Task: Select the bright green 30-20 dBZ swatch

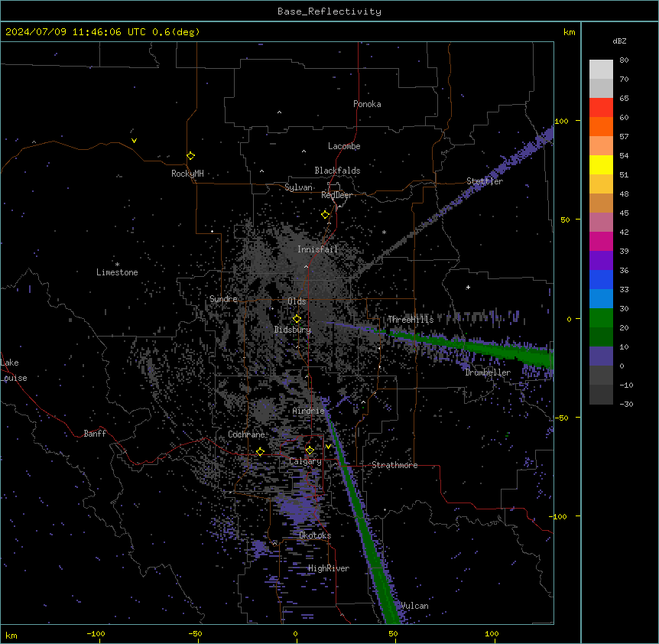Action: [x=601, y=318]
